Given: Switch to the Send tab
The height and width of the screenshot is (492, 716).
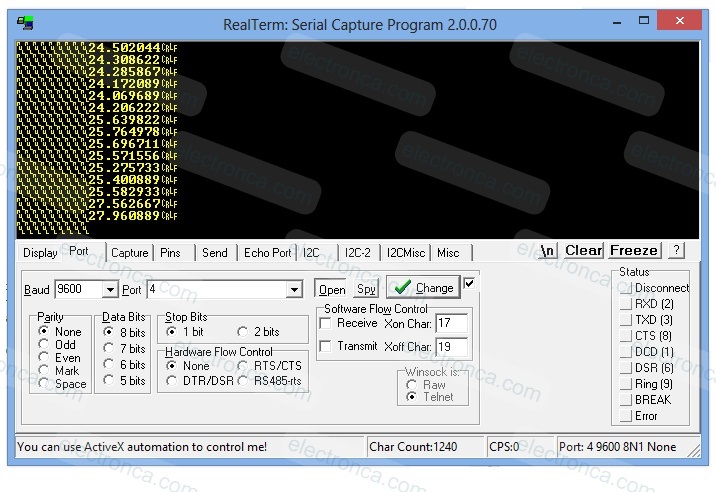Looking at the screenshot, I should [x=215, y=253].
